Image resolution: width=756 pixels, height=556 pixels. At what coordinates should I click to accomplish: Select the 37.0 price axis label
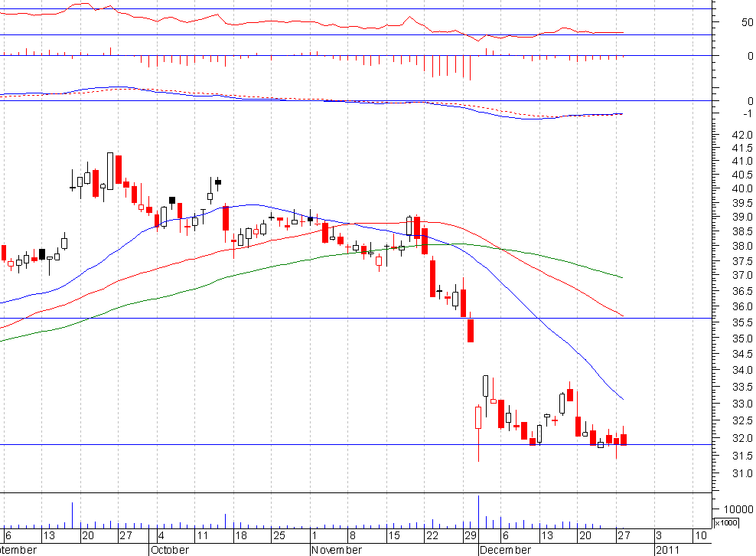742,275
